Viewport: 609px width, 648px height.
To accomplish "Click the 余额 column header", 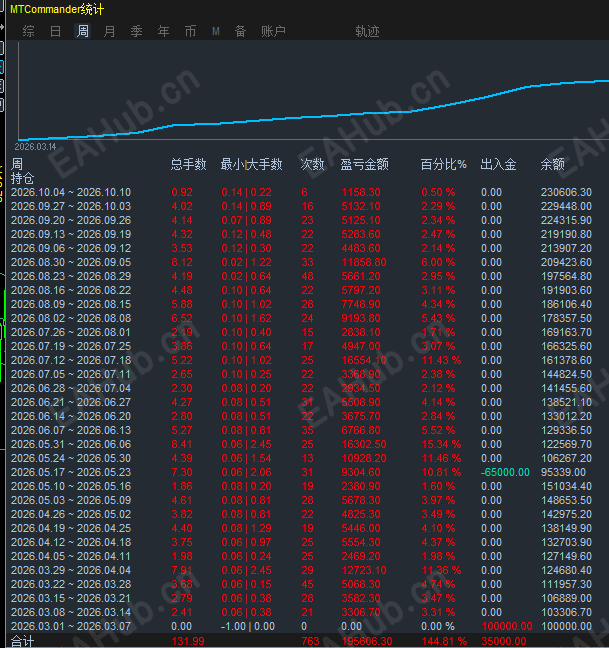I will (x=552, y=164).
